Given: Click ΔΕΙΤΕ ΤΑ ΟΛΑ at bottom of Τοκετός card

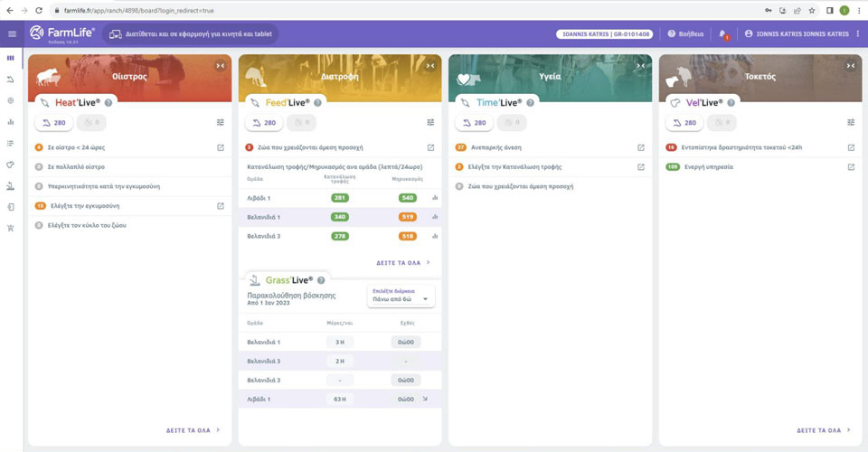Looking at the screenshot, I should click(x=824, y=430).
